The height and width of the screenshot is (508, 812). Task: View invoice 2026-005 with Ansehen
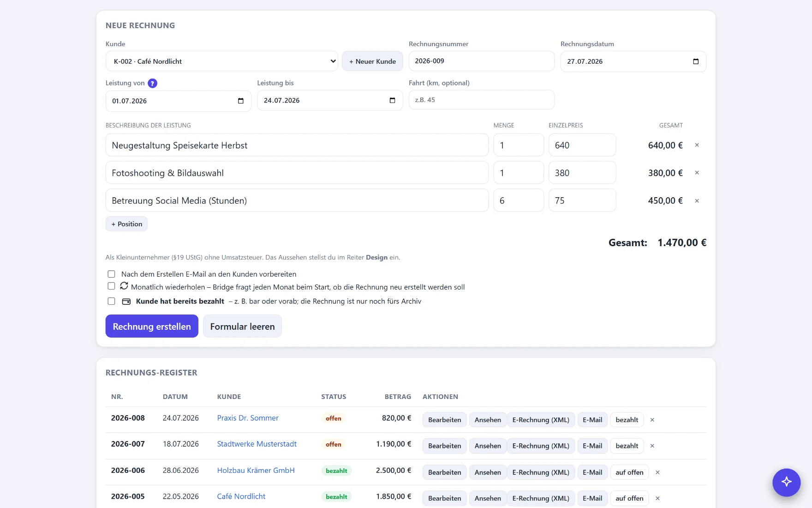[x=488, y=498]
